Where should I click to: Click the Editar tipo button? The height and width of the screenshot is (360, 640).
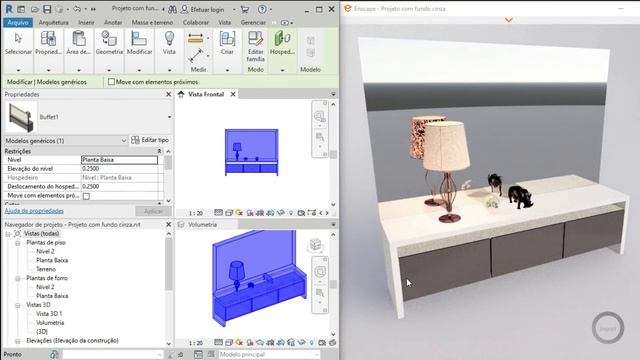tap(150, 140)
